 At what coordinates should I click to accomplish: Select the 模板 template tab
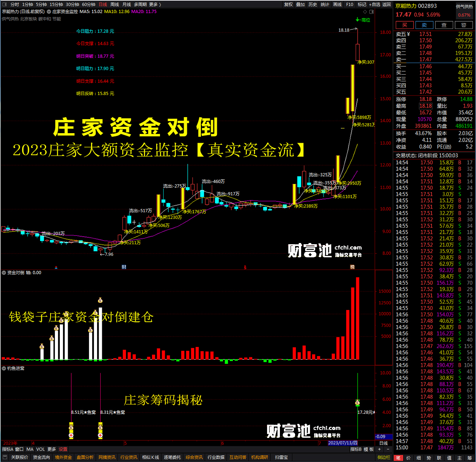tap(369, 449)
